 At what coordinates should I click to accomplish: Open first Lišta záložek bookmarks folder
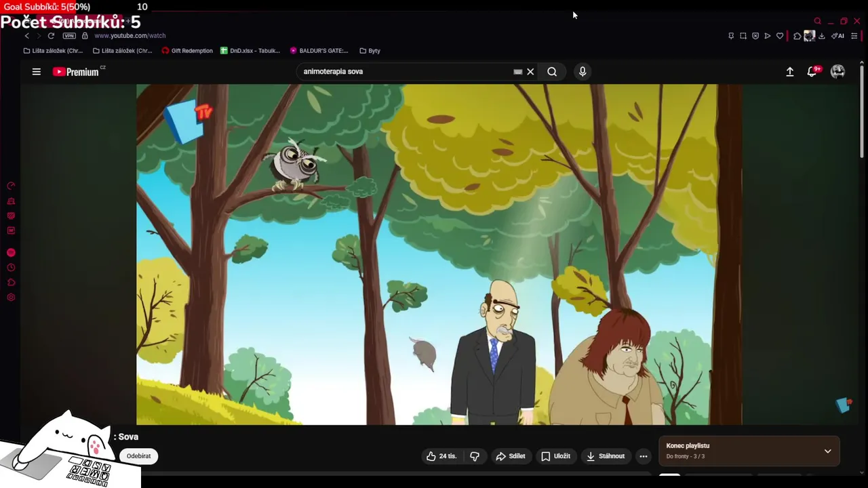53,51
